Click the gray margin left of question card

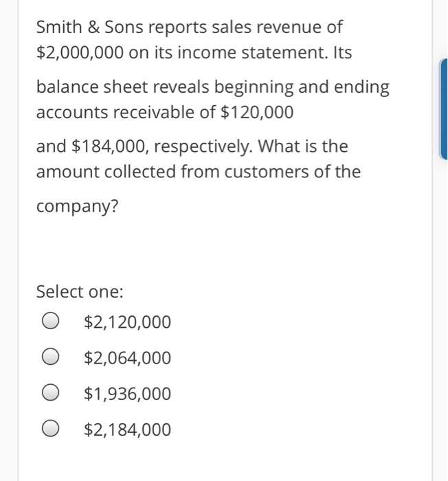point(9,240)
